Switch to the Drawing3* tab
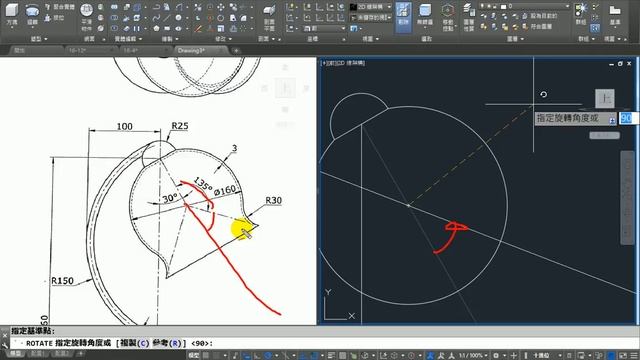This screenshot has height=360, width=640. point(200,51)
